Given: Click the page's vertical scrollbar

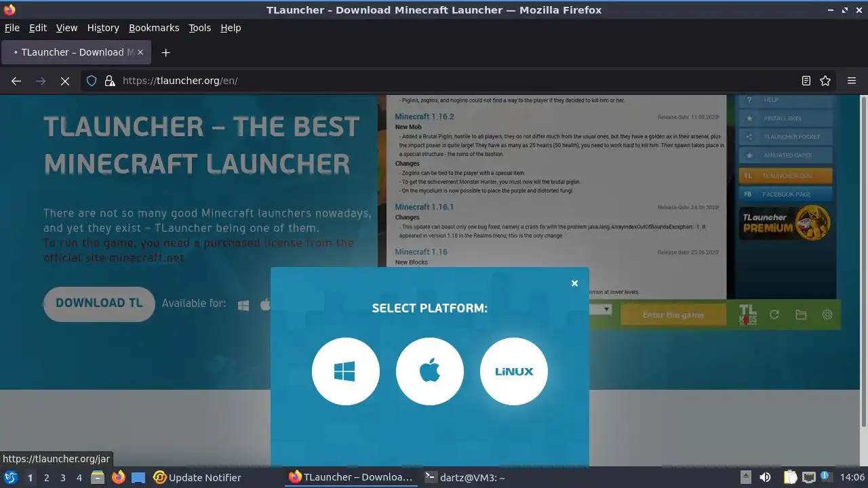Looking at the screenshot, I should [x=863, y=261].
